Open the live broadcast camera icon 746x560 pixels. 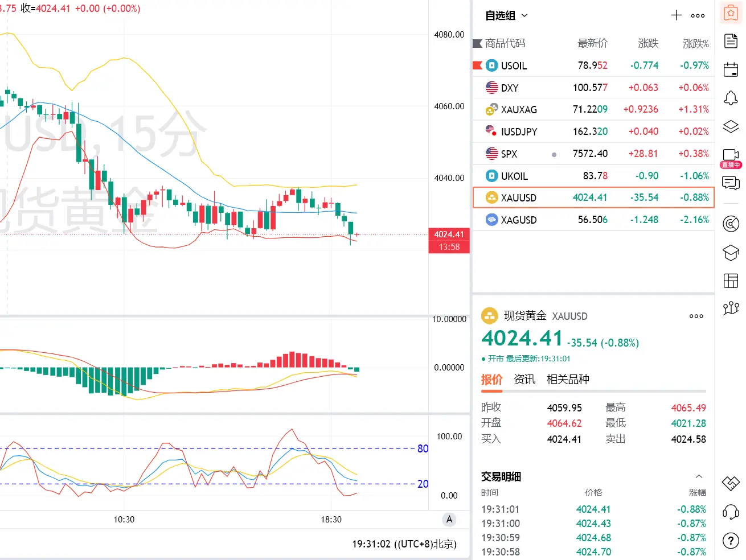pos(731,157)
